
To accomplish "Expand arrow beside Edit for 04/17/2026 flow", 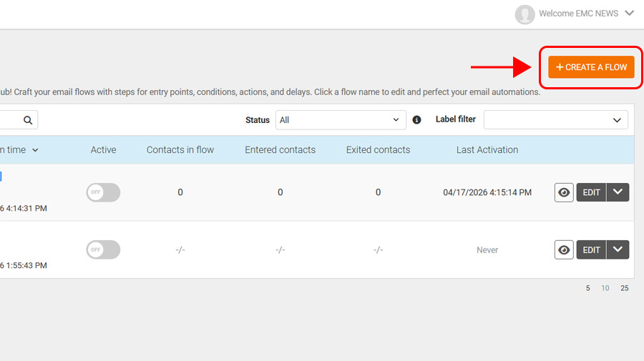I will tap(618, 192).
